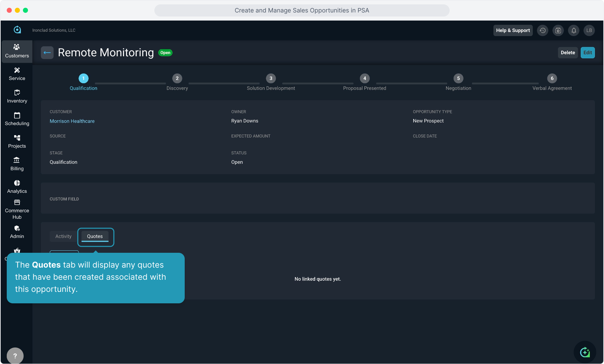The width and height of the screenshot is (604, 364).
Task: Open the recent history clock icon
Action: [543, 30]
